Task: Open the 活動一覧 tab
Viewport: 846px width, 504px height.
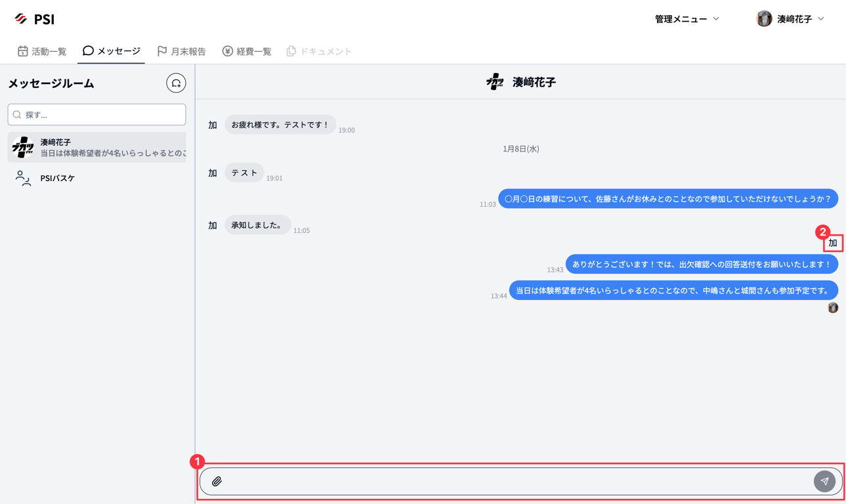Action: [42, 51]
